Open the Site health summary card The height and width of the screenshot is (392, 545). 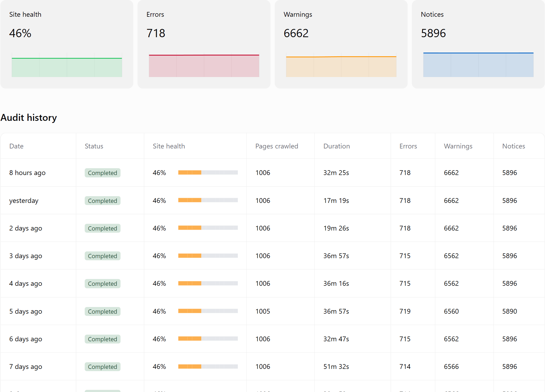pyautogui.click(x=67, y=44)
